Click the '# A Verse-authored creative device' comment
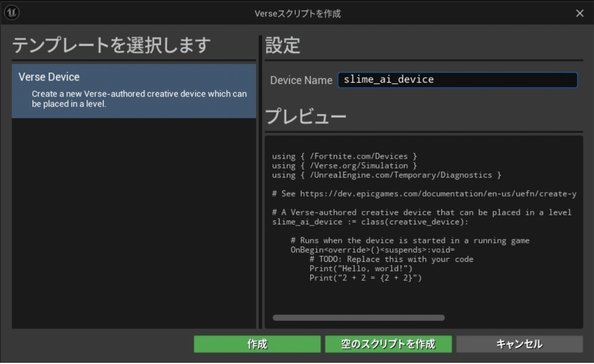Viewport: 594px width, 364px height. pyautogui.click(x=422, y=213)
